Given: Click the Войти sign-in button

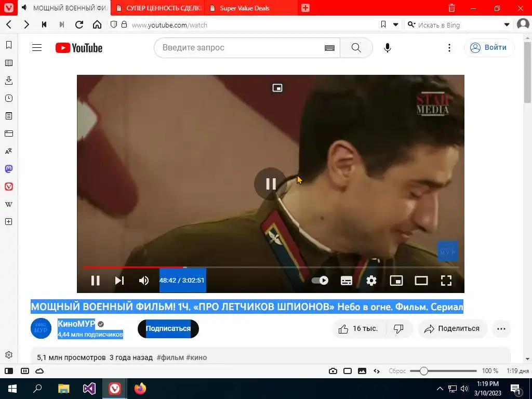Looking at the screenshot, I should click(x=489, y=47).
